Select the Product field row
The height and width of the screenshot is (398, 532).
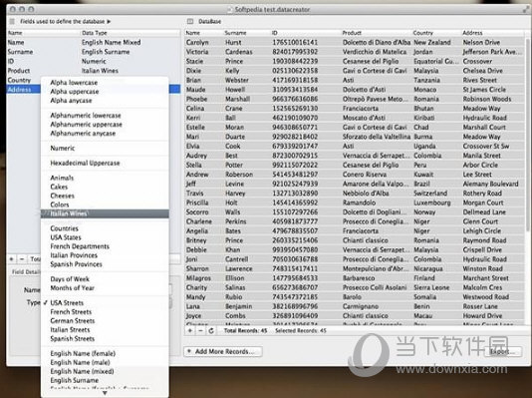coord(94,71)
